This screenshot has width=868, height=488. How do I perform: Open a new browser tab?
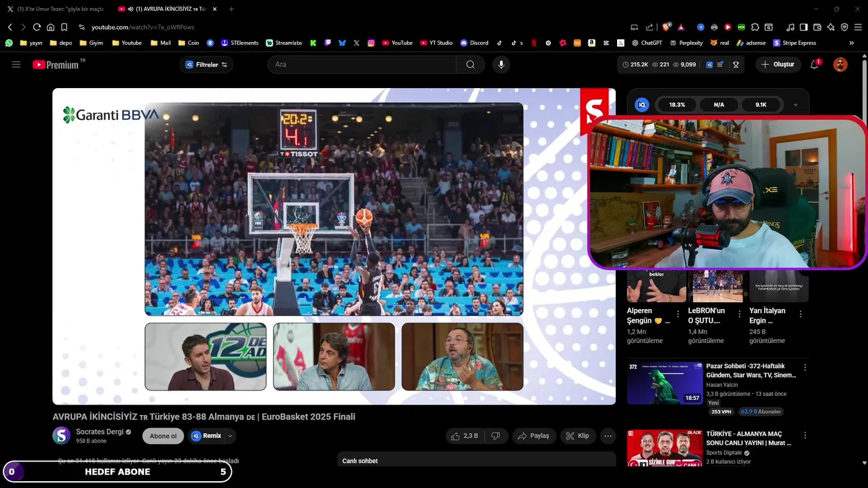[231, 9]
